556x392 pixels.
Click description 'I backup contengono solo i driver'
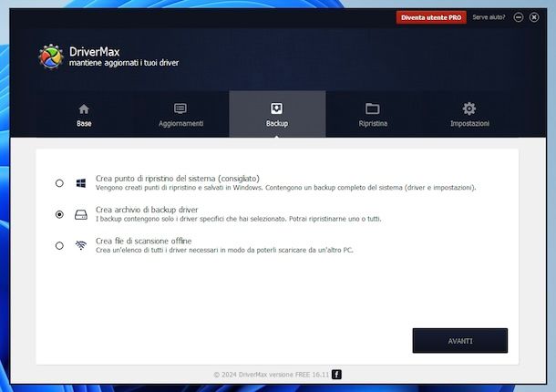(x=238, y=219)
